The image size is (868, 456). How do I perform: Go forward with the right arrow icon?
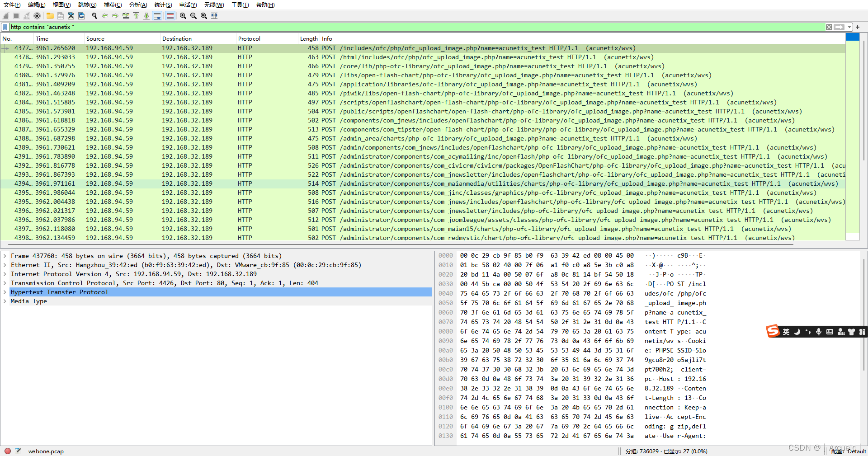pos(115,16)
